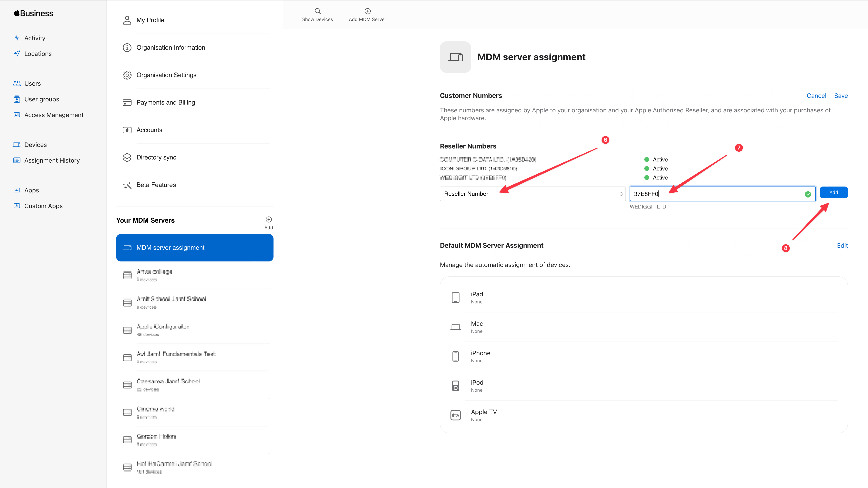Screen dimensions: 868x488
Task: Click the add icon beside Your MDM Servers
Action: [x=269, y=220]
